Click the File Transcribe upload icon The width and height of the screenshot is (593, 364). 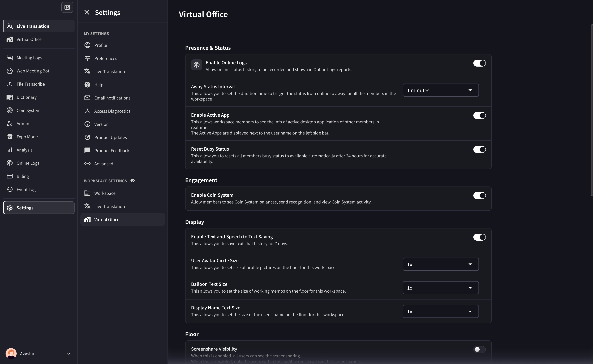click(10, 84)
